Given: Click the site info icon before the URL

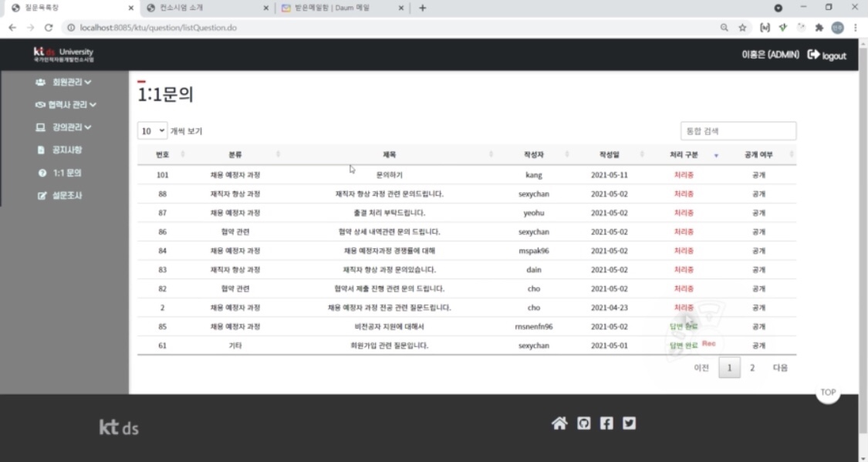Looking at the screenshot, I should [71, 28].
